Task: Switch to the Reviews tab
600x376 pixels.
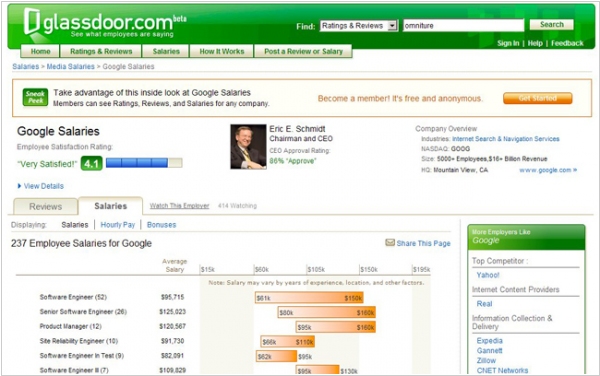Action: click(46, 207)
